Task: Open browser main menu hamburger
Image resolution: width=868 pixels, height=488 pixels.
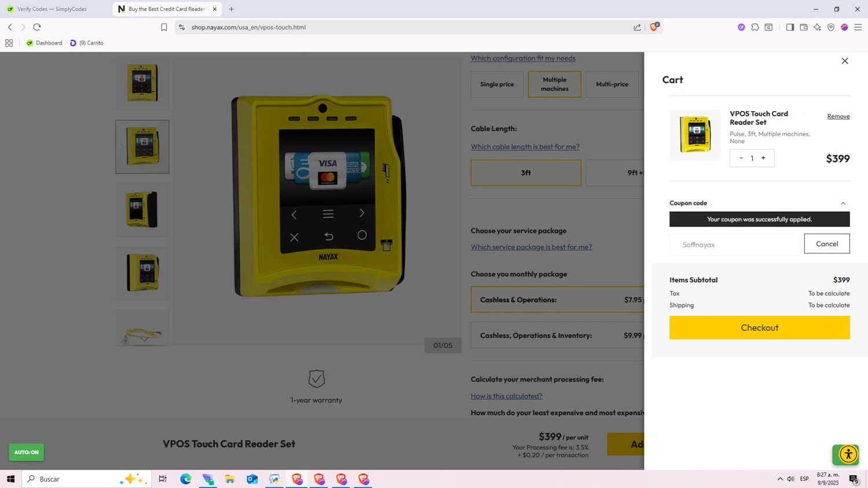Action: (x=858, y=27)
